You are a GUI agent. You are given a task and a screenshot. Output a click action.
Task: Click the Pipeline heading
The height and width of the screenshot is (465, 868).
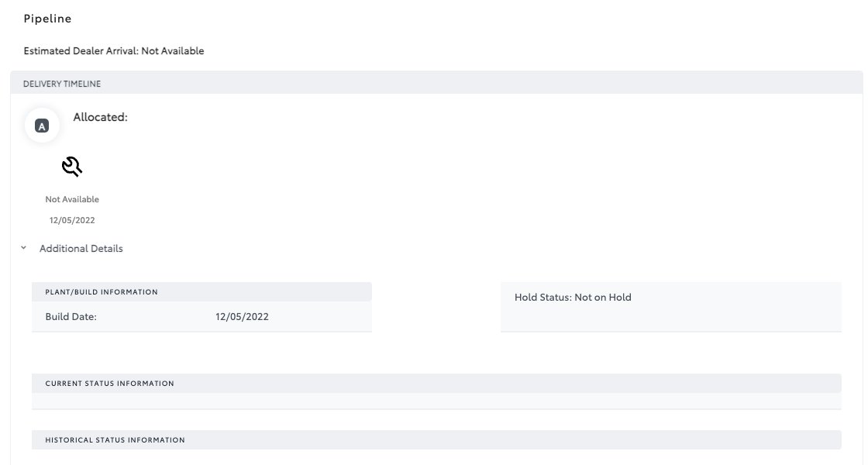(x=47, y=18)
